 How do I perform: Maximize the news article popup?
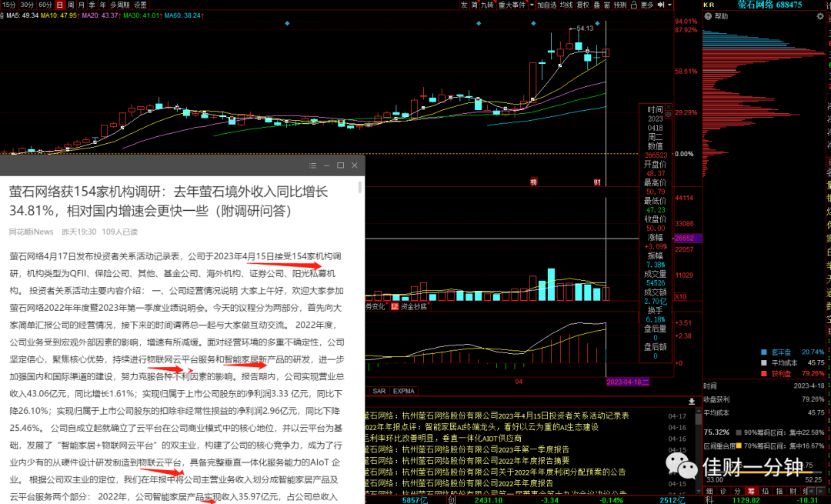(341, 165)
